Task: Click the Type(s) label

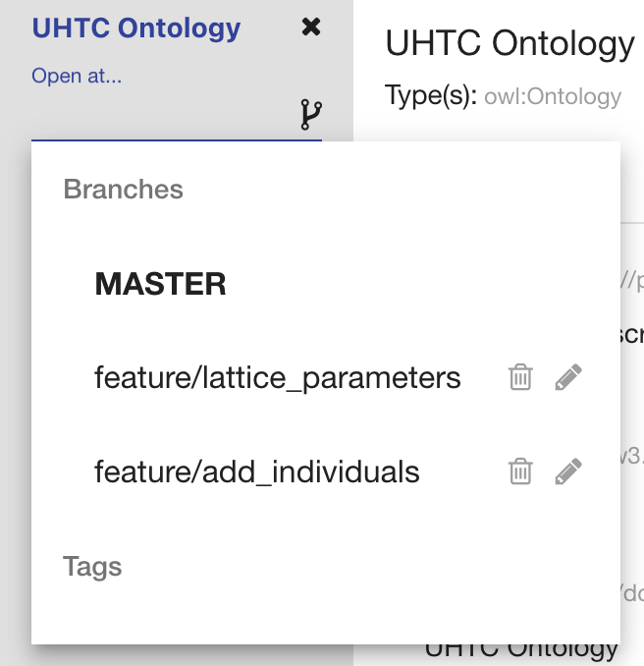Action: [431, 96]
